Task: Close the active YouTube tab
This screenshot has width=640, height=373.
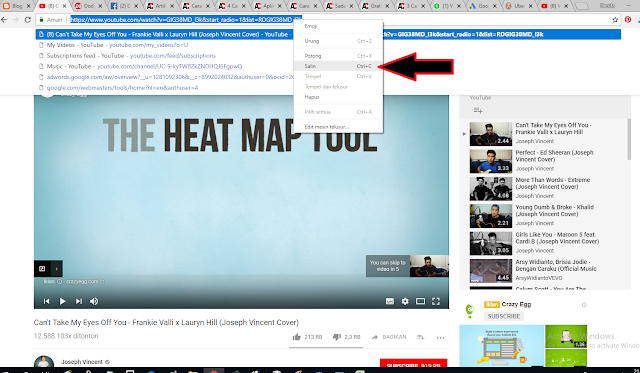Action: pyautogui.click(x=64, y=6)
